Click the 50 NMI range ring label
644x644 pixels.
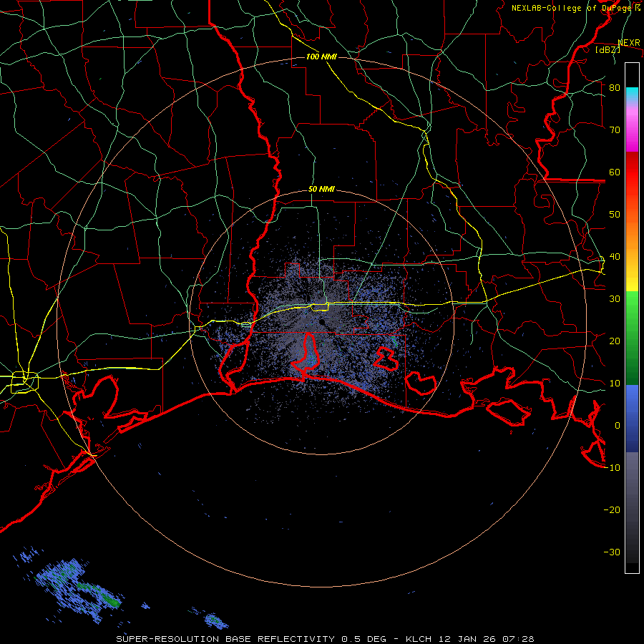321,190
